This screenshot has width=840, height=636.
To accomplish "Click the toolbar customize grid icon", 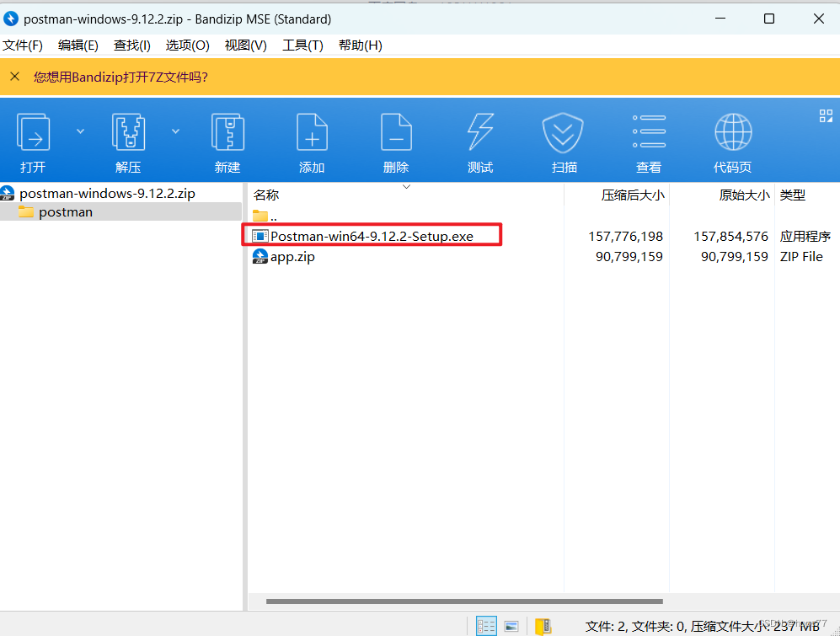I will 826,115.
